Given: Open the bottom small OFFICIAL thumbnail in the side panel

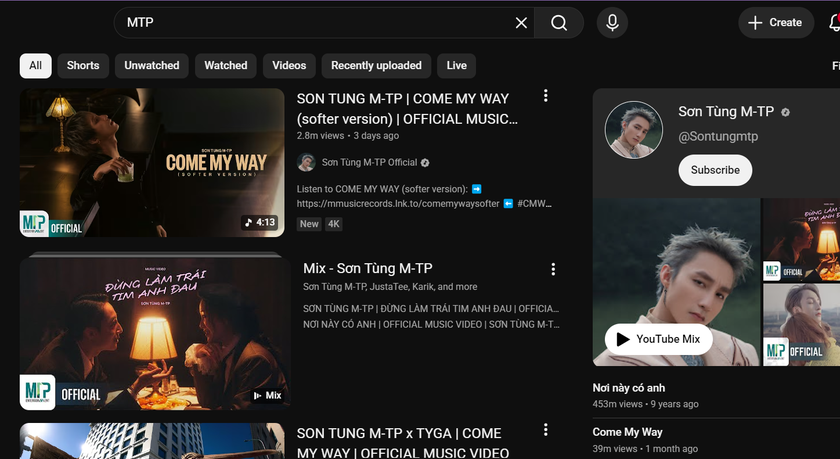Looking at the screenshot, I should coord(801,325).
